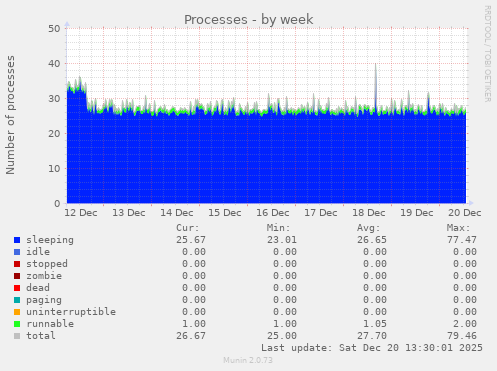Click the total legend gray swatch
The width and height of the screenshot is (497, 371).
(17, 336)
